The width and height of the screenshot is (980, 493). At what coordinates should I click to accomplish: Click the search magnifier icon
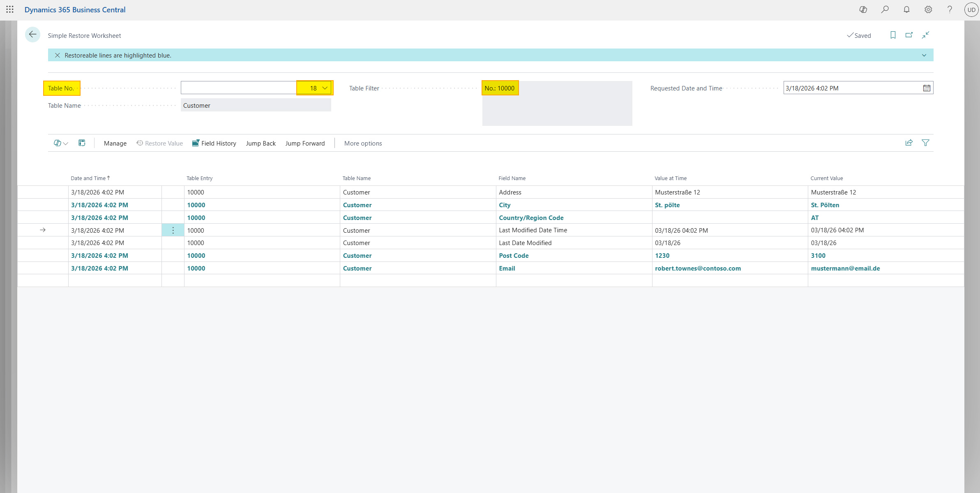885,9
